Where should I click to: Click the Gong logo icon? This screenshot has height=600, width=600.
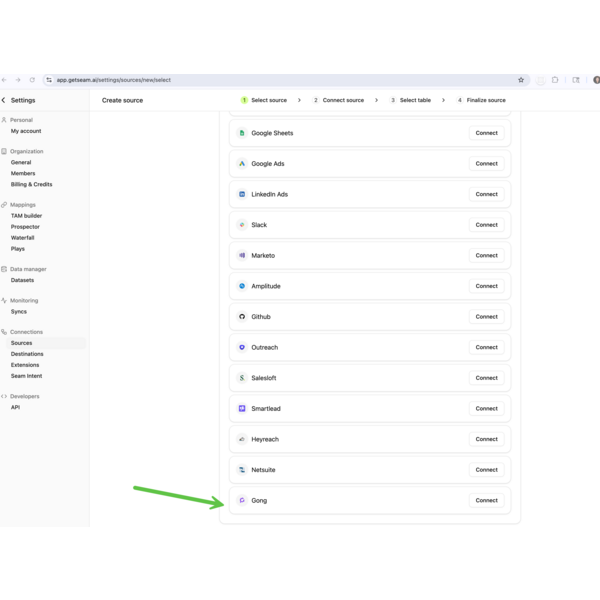(242, 500)
